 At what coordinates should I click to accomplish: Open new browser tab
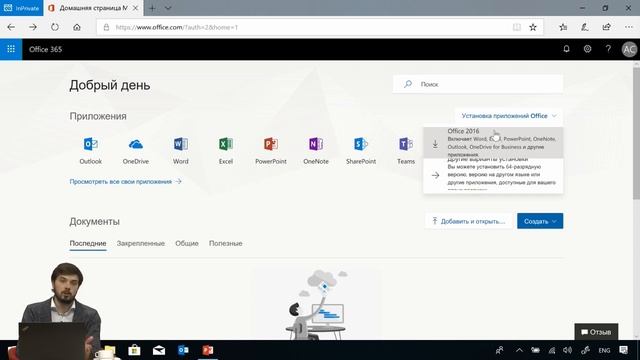click(x=152, y=8)
